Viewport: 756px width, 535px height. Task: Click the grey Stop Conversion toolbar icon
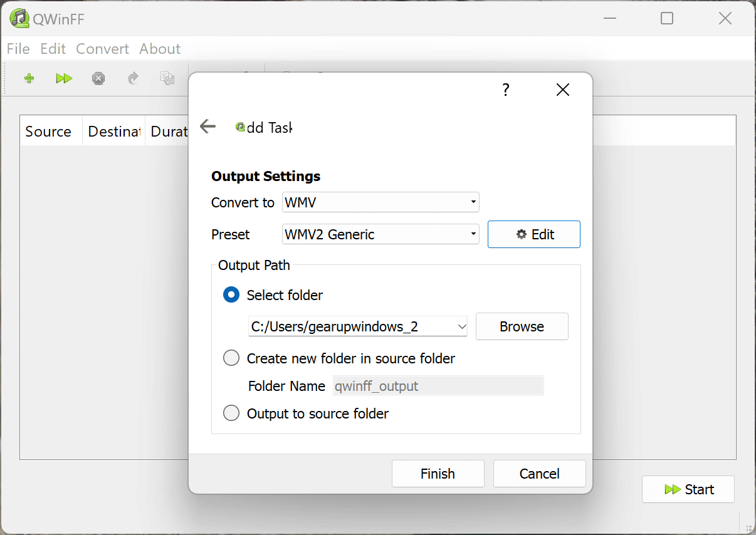click(98, 78)
